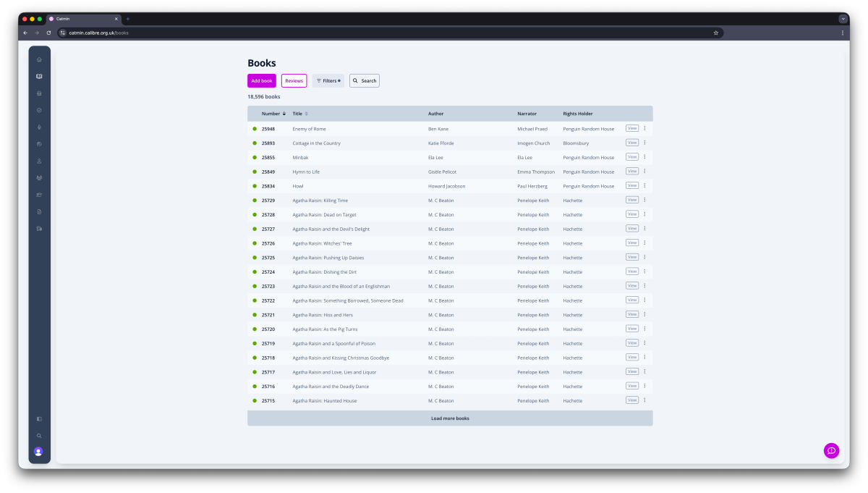Open the microphone sidebar icon
The height and width of the screenshot is (493, 868).
[x=39, y=127]
